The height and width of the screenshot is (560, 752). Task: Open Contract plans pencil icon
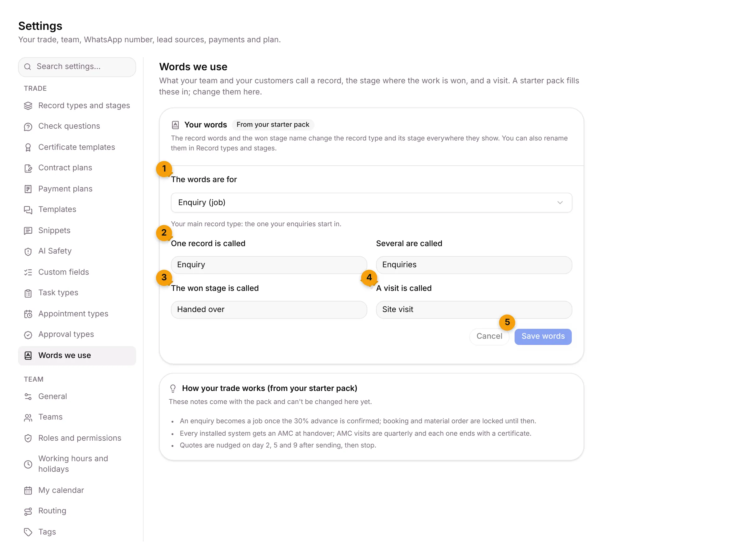click(x=28, y=168)
